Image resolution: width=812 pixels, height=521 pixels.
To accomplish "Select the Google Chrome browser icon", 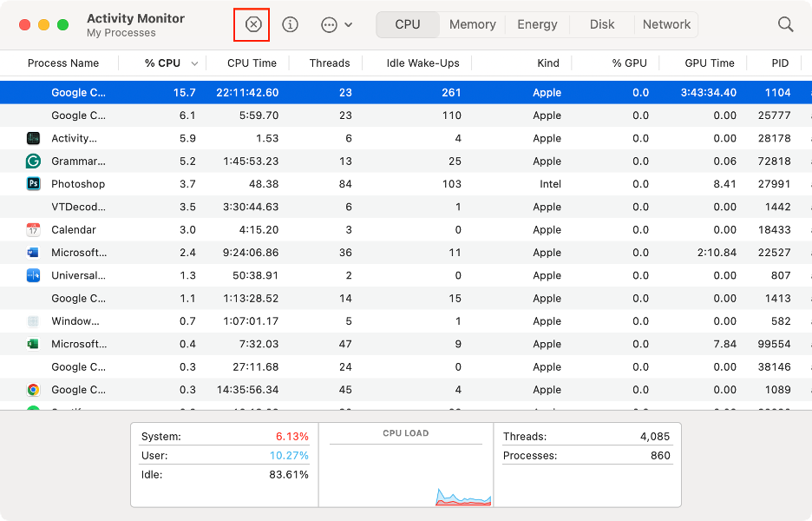I will click(33, 389).
